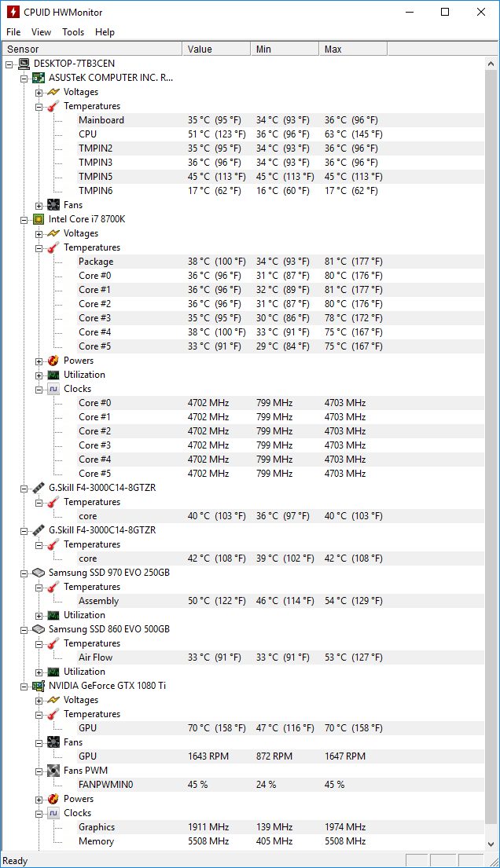Click the Min column header
This screenshot has height=868, width=500.
pyautogui.click(x=285, y=49)
